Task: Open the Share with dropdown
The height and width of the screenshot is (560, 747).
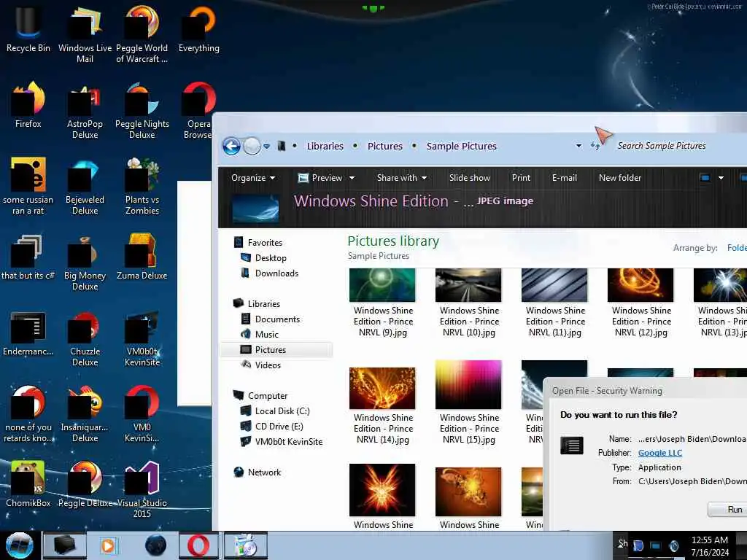Action: 402,178
